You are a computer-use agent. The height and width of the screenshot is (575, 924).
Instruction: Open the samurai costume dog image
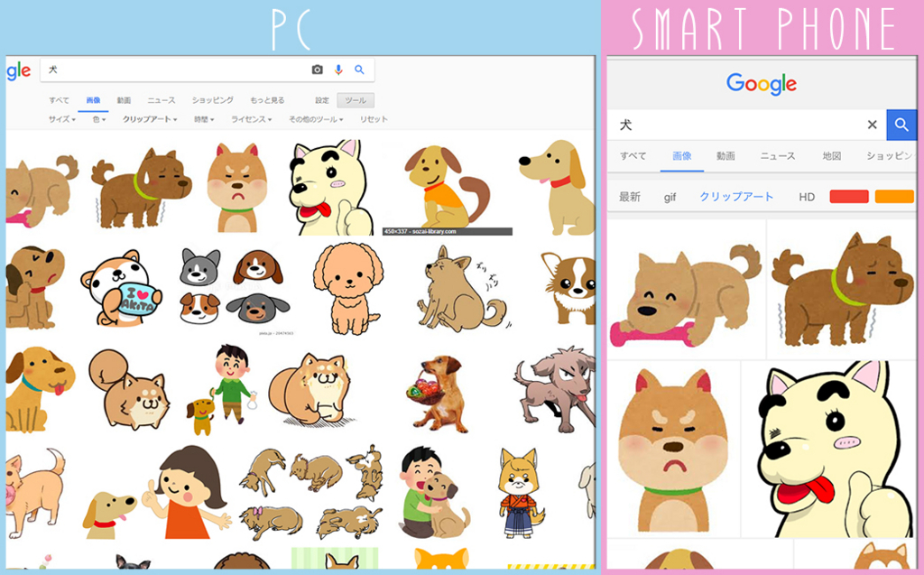(x=521, y=493)
